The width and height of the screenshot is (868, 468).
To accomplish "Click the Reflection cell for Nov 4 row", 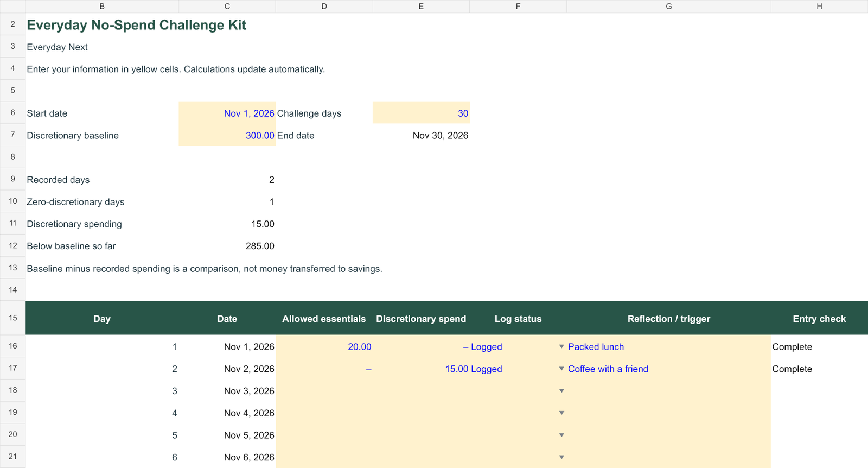I will coord(669,413).
